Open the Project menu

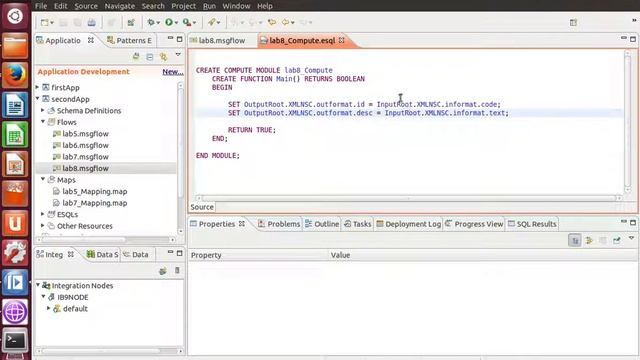click(x=184, y=6)
